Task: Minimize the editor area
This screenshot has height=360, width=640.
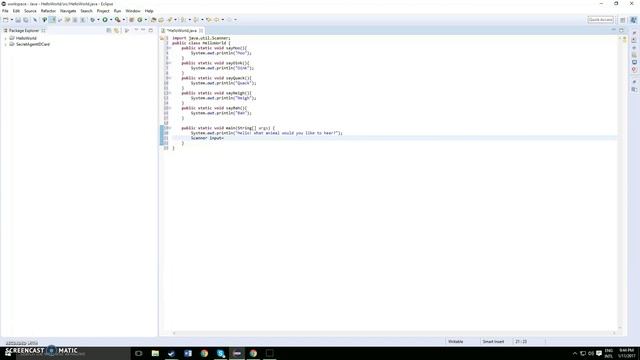Action: [x=613, y=29]
